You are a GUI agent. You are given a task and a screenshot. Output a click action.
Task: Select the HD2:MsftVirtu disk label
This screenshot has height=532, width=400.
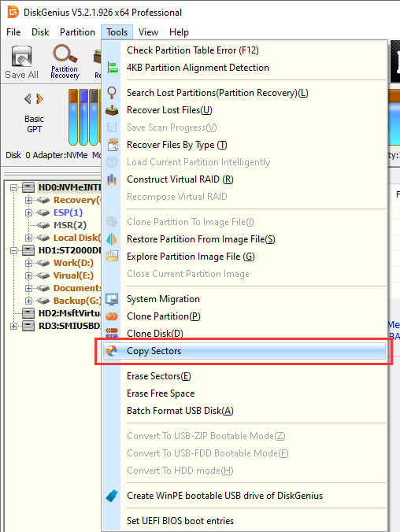pyautogui.click(x=69, y=313)
